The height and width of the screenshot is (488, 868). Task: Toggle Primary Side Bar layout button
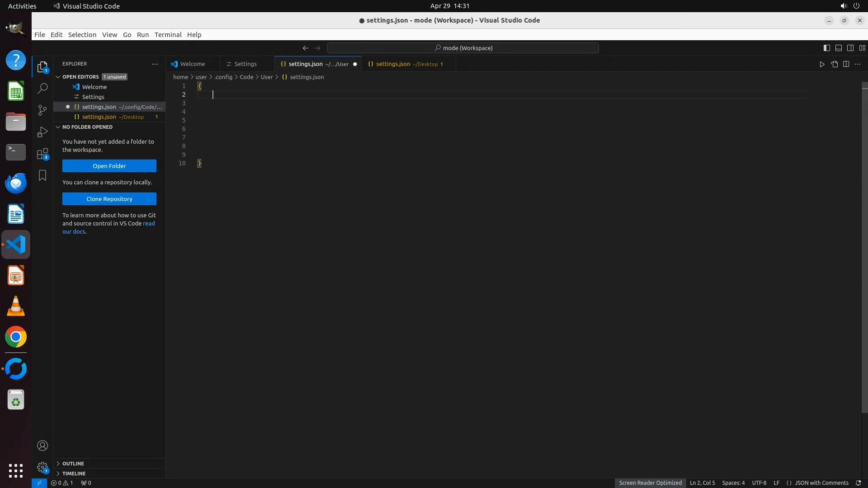(x=826, y=48)
